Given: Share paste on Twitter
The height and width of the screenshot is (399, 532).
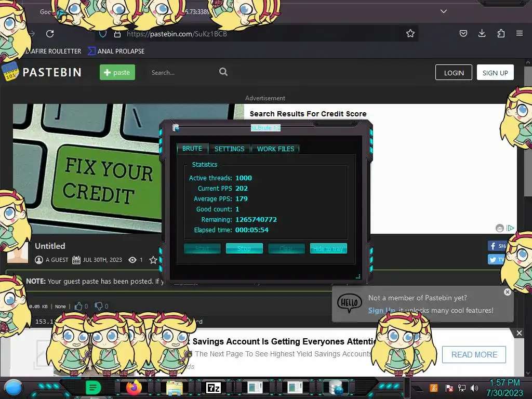Looking at the screenshot, I should tap(496, 260).
